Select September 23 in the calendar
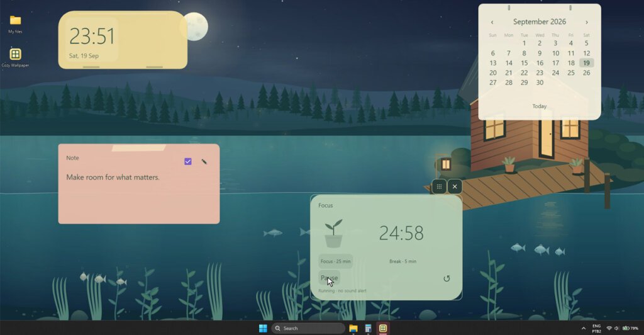This screenshot has height=335, width=644. (540, 73)
